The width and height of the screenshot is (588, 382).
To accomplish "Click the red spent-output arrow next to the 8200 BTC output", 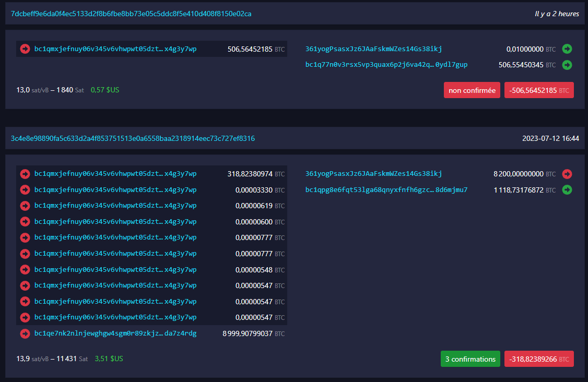I will pyautogui.click(x=567, y=174).
